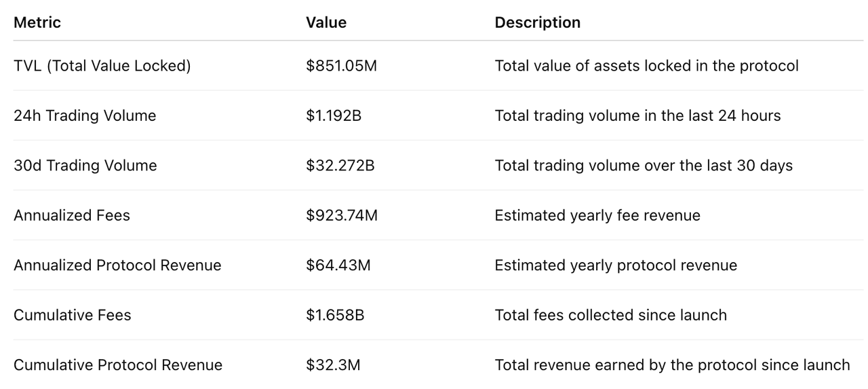Click the 'Estimated yearly fee revenue' description
868x389 pixels.
point(597,215)
